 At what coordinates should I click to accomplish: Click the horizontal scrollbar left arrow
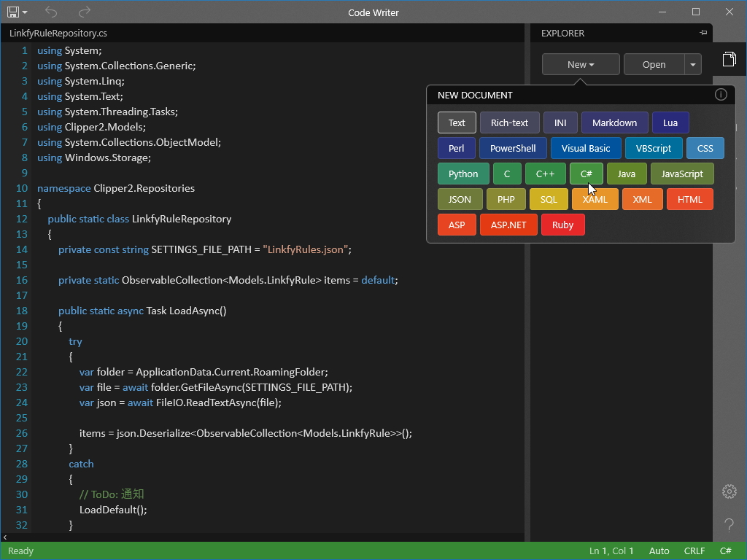[5, 537]
